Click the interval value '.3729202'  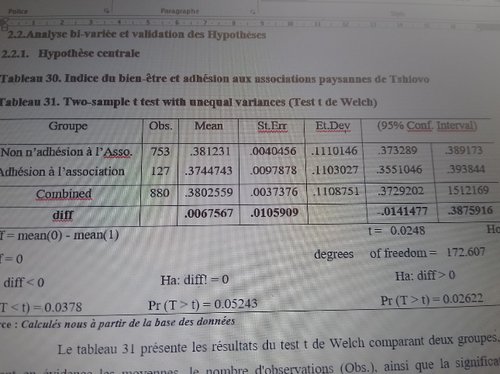point(401,191)
